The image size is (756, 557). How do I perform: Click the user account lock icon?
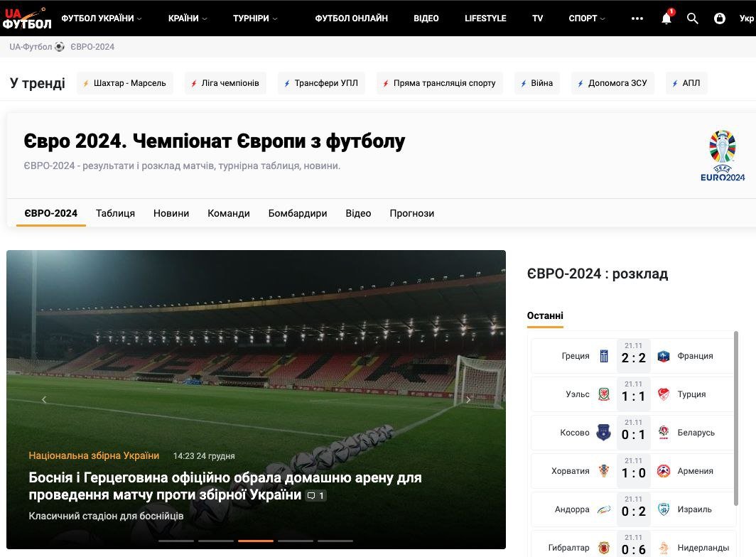pos(720,18)
